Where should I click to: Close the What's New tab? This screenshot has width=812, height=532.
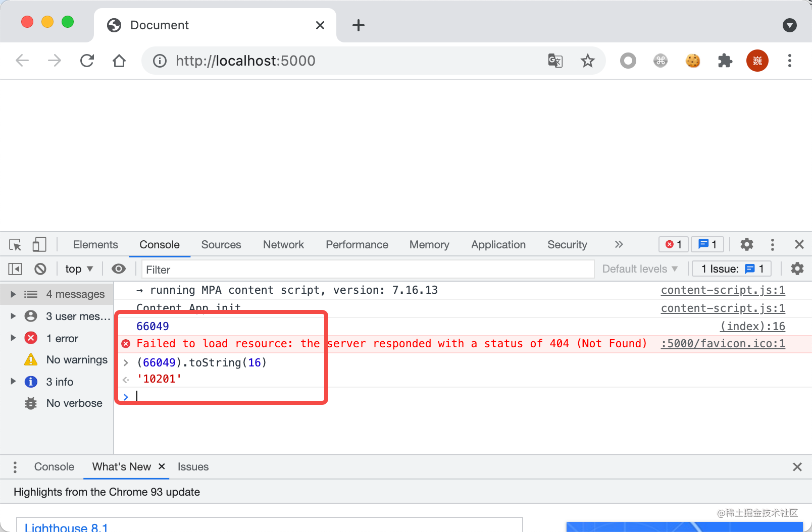pyautogui.click(x=162, y=467)
